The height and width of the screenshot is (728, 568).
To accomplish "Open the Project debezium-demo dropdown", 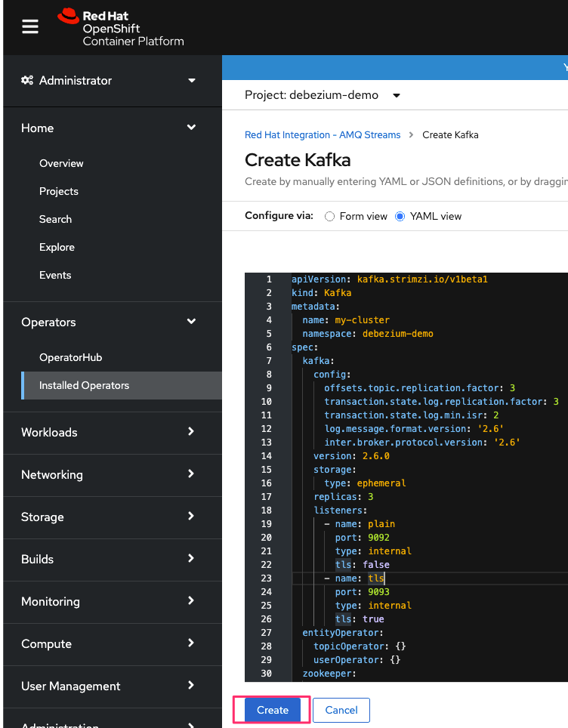I will point(323,95).
